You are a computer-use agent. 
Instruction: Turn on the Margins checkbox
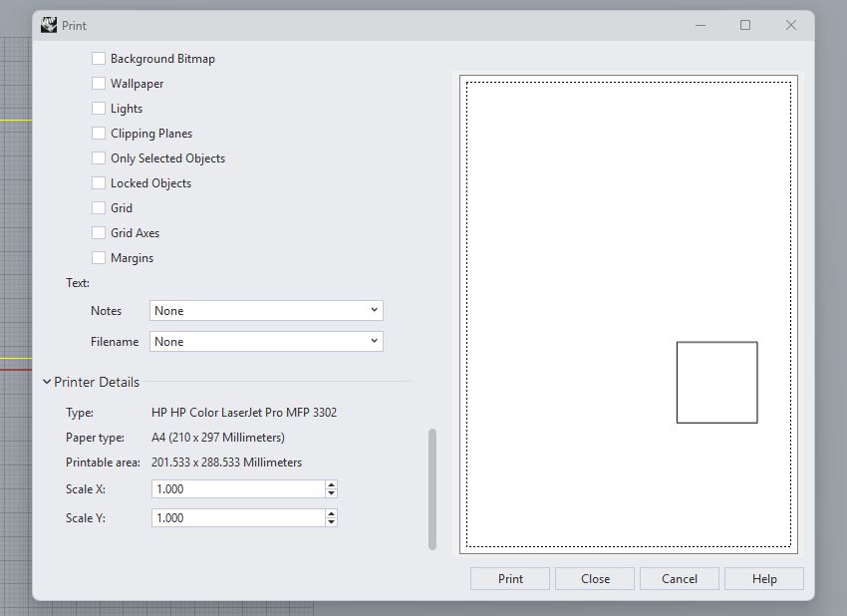click(99, 257)
